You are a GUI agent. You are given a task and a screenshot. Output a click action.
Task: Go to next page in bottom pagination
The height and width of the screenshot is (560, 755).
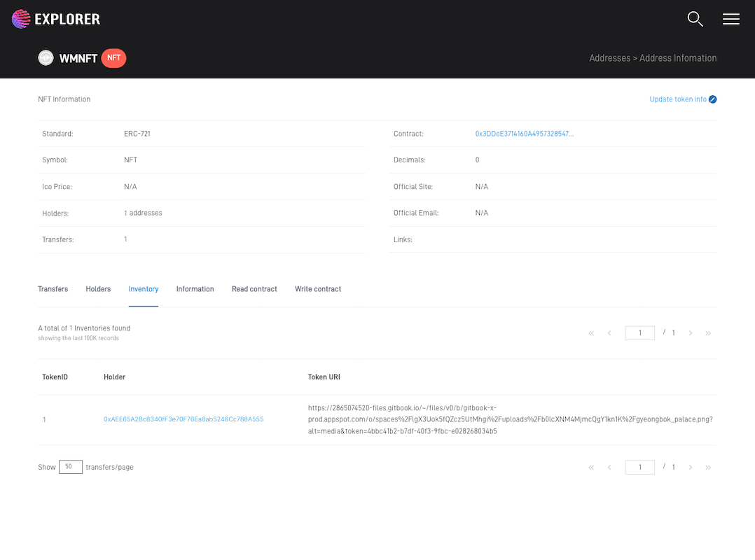(x=691, y=467)
